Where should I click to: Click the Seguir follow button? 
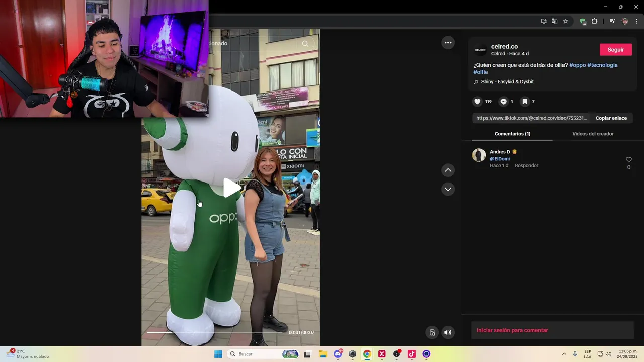[616, 50]
